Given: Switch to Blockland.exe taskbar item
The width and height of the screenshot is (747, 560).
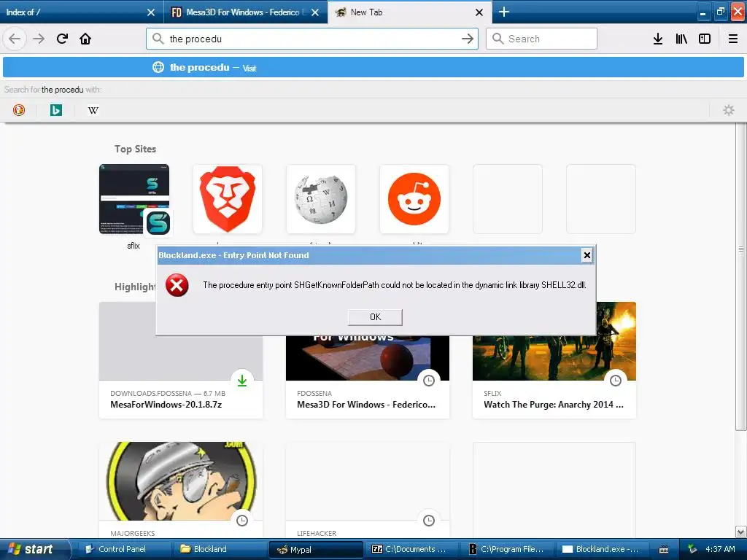Looking at the screenshot, I should coord(603,549).
